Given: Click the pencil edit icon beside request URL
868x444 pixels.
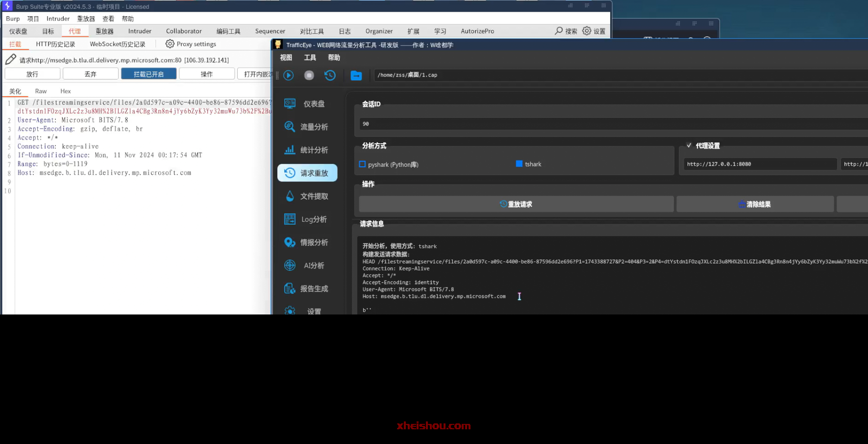Looking at the screenshot, I should pos(10,59).
